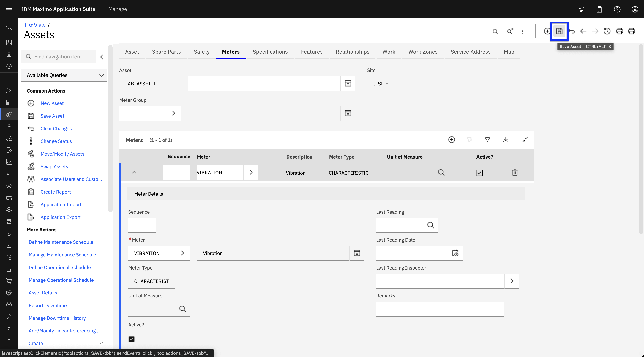Open Meter Group detail menu chevron
Viewport: 644px width, 357px height.
(173, 113)
